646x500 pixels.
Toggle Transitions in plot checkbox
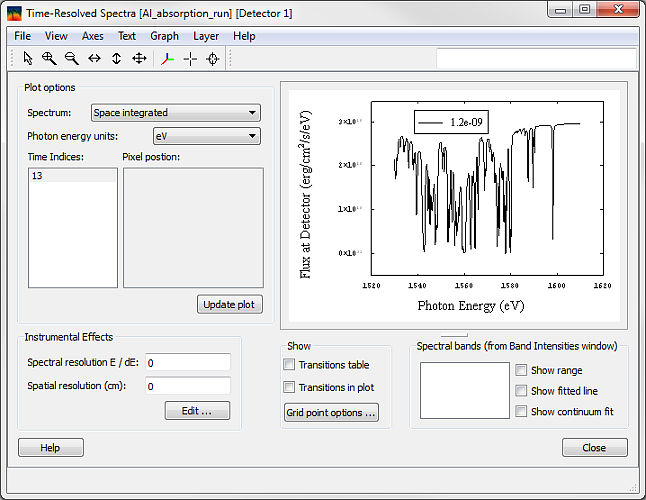290,387
